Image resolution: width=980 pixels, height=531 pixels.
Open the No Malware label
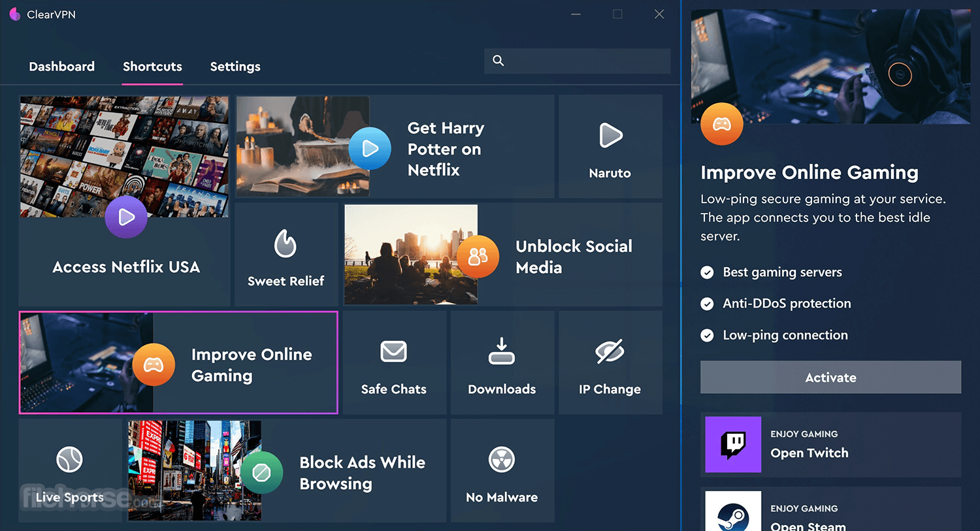click(502, 497)
